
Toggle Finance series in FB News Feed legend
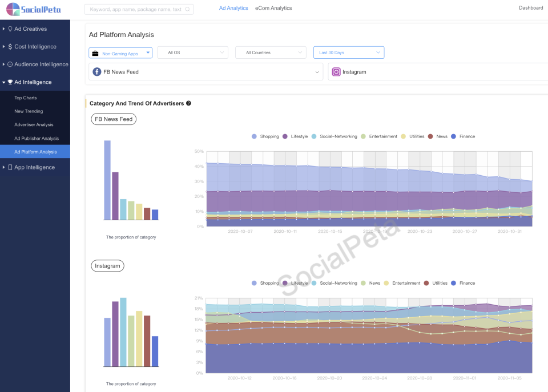[x=463, y=136]
